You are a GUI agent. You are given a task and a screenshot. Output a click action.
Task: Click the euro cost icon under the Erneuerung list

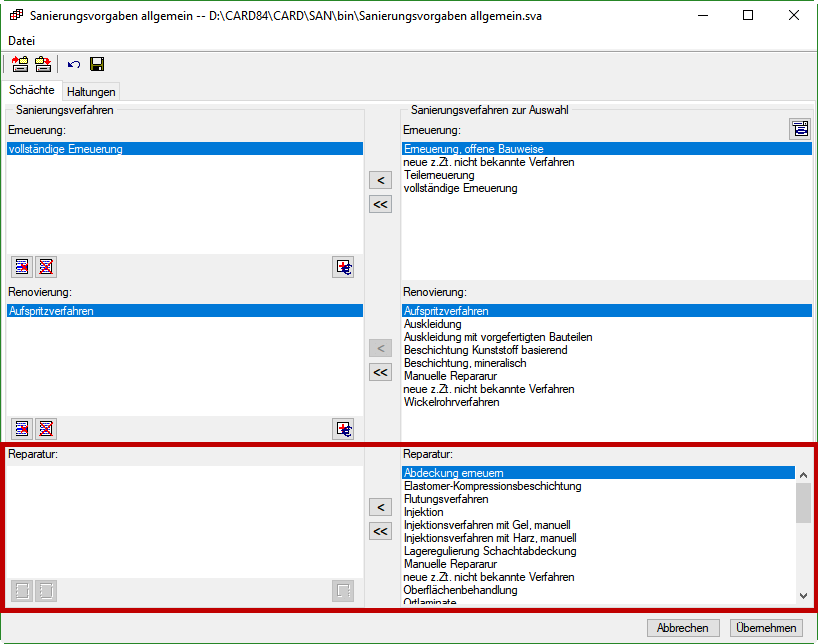pos(344,267)
